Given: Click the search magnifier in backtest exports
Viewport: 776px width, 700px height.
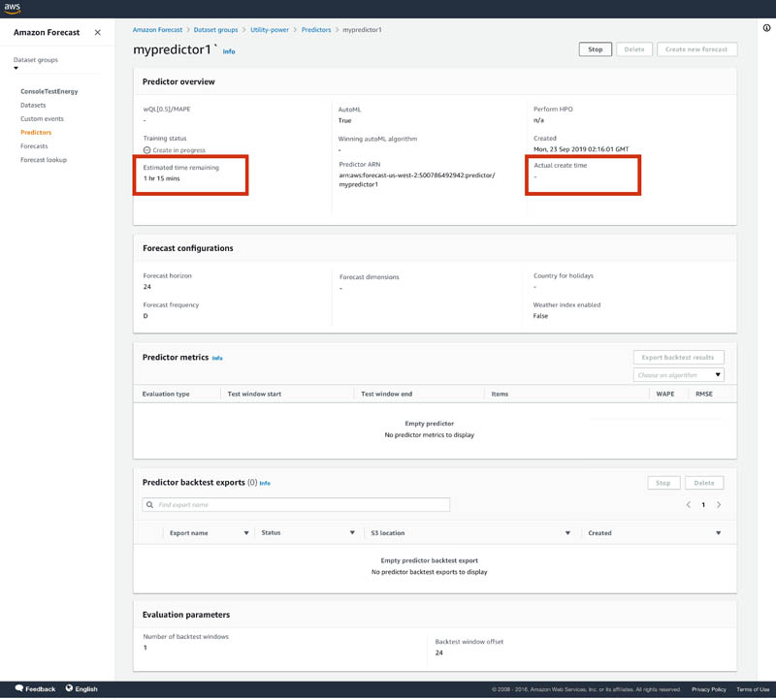Looking at the screenshot, I should coord(150,504).
